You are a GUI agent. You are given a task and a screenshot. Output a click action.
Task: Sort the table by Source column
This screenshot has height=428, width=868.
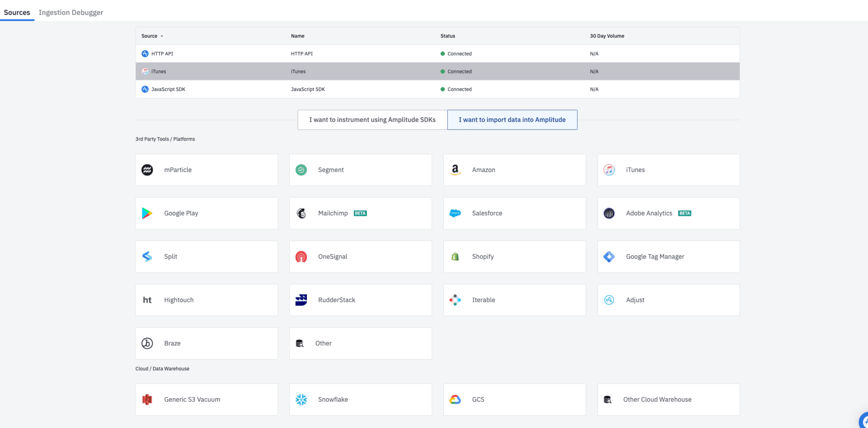[150, 36]
